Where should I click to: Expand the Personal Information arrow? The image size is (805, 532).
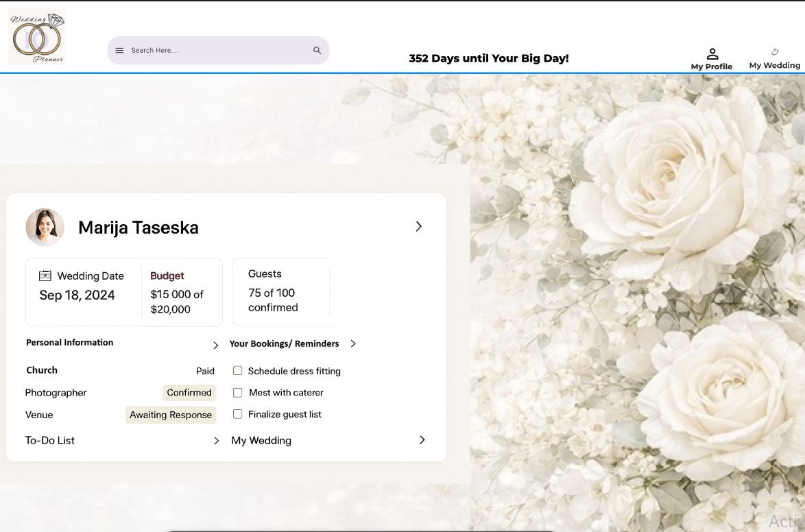click(x=215, y=345)
